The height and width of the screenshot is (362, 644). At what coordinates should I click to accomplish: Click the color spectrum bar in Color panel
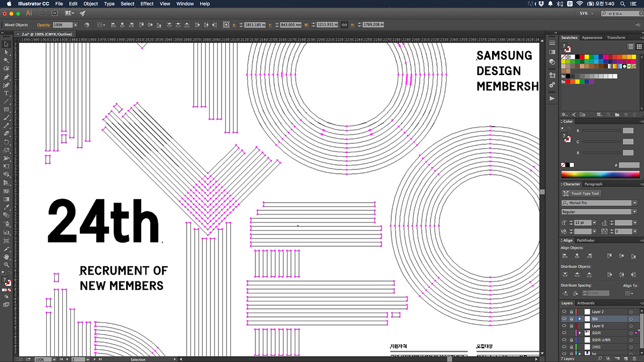(x=600, y=174)
